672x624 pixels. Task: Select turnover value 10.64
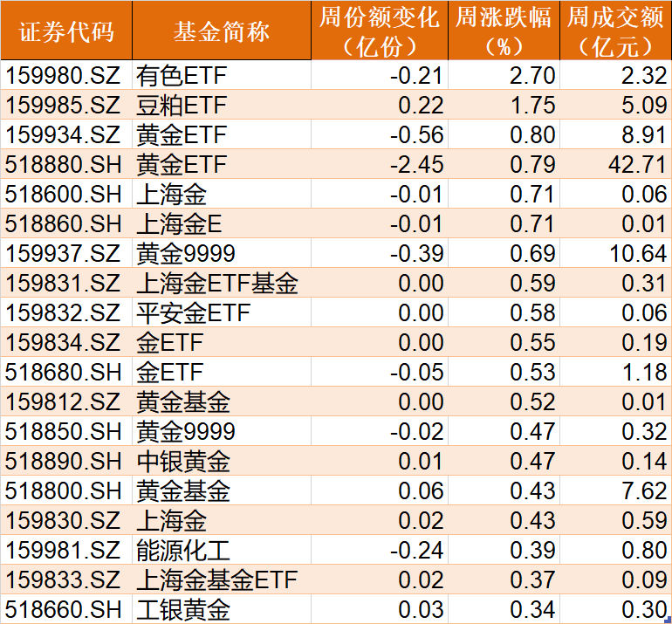[638, 253]
